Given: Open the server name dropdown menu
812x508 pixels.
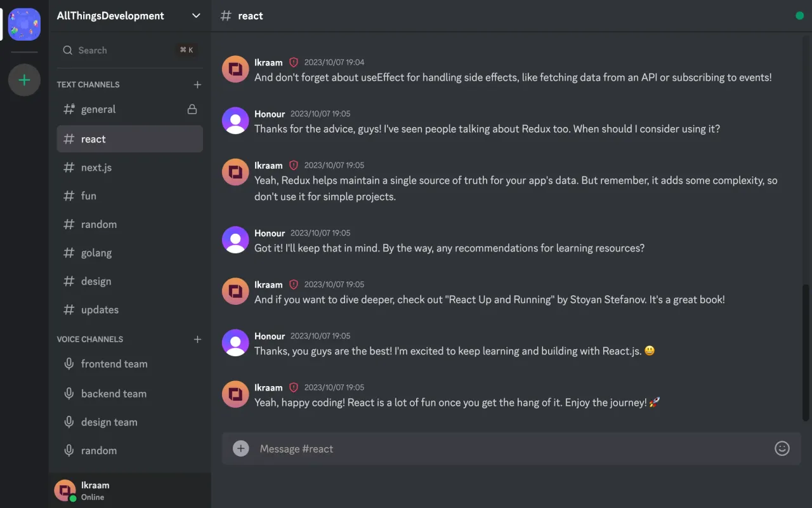Looking at the screenshot, I should coord(195,15).
